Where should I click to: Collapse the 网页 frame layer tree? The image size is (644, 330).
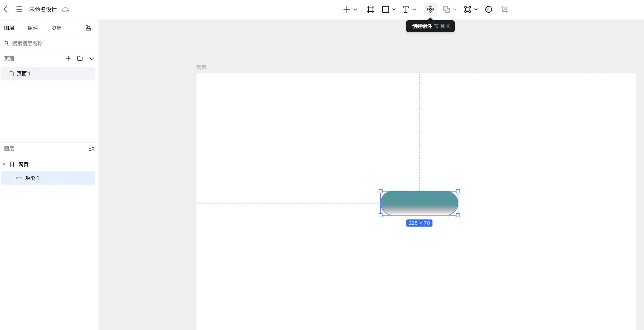click(4, 164)
